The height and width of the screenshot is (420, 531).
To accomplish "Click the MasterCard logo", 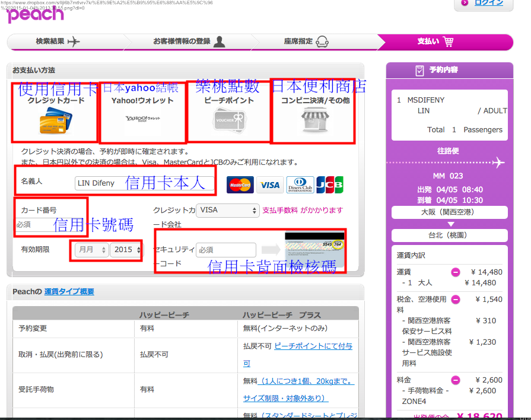I will pyautogui.click(x=240, y=184).
